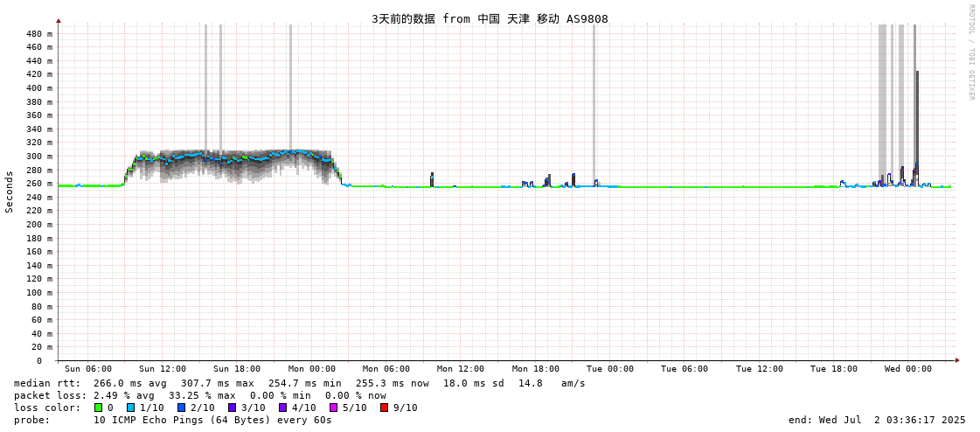The image size is (980, 432).
Task: Click the '100 m' y-axis tick label
Action: (39, 293)
